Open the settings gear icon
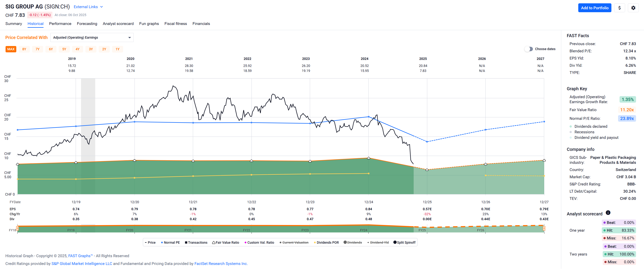Image resolution: width=644 pixels, height=274 pixels. point(633,8)
